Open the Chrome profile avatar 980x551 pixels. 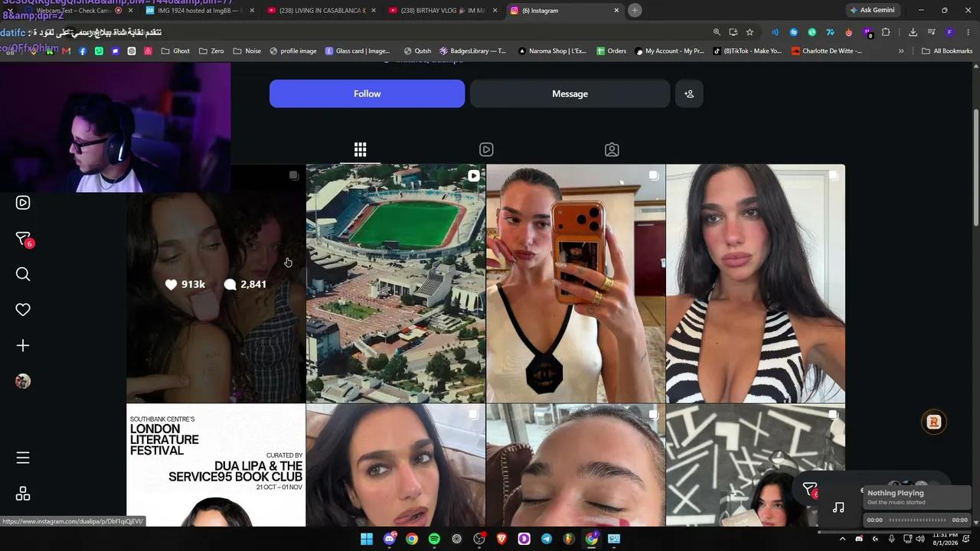[949, 32]
